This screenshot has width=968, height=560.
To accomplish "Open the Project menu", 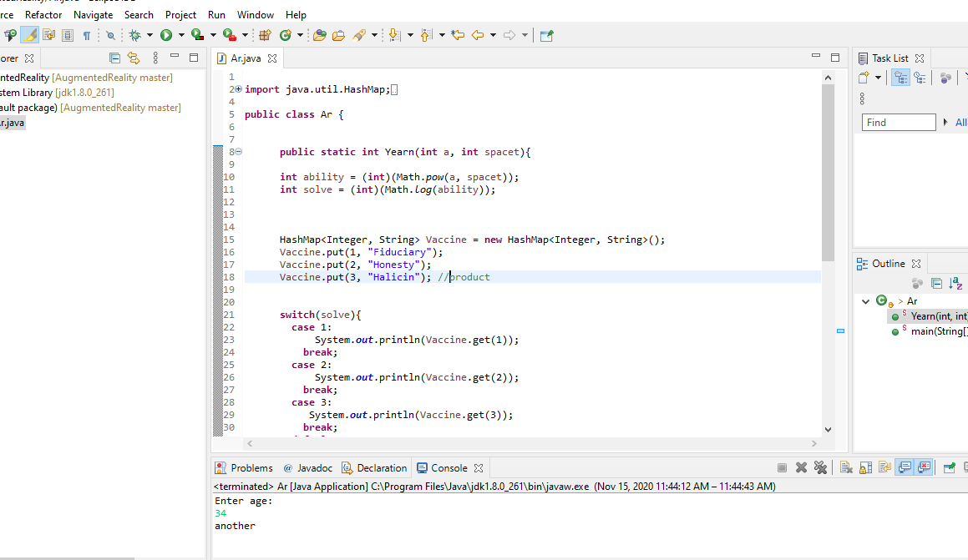I will (180, 15).
